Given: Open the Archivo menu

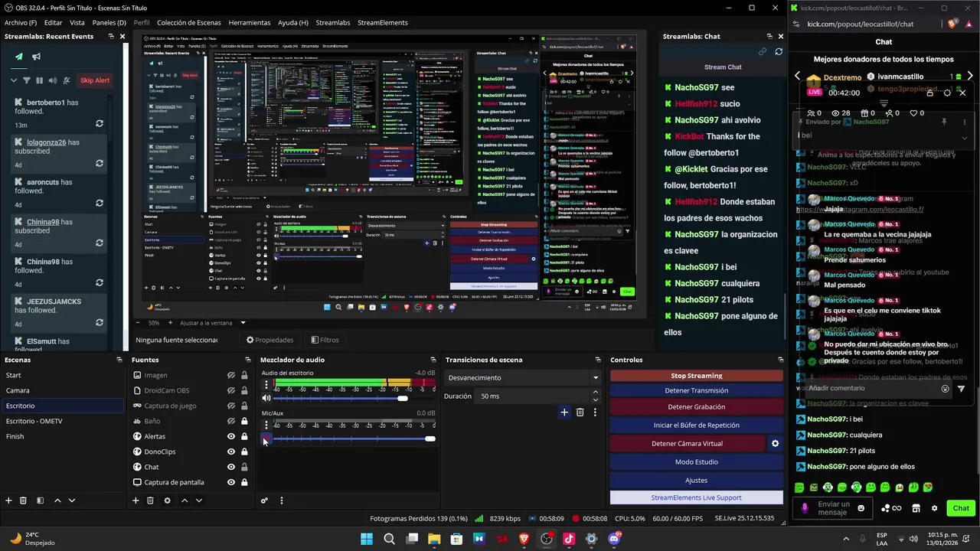Looking at the screenshot, I should click(21, 23).
